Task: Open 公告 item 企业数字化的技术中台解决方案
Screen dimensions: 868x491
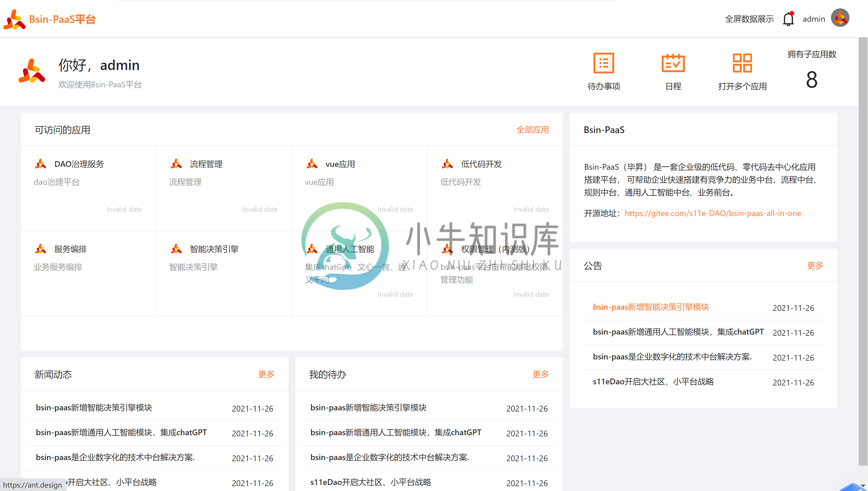Action: (x=672, y=357)
